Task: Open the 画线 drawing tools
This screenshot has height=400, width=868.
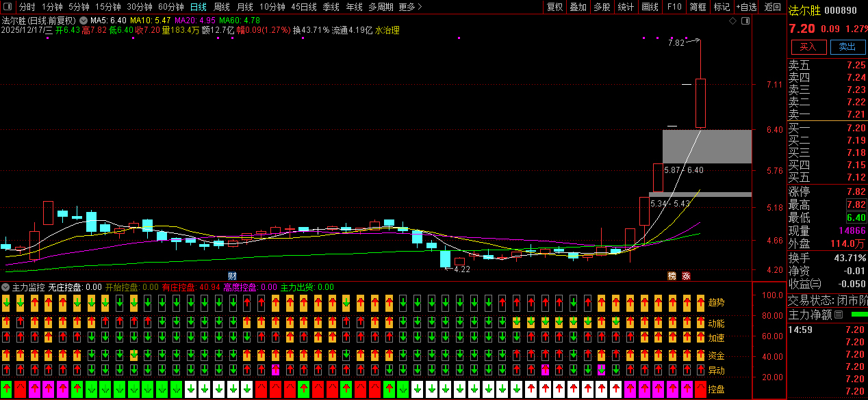Action: tap(650, 7)
